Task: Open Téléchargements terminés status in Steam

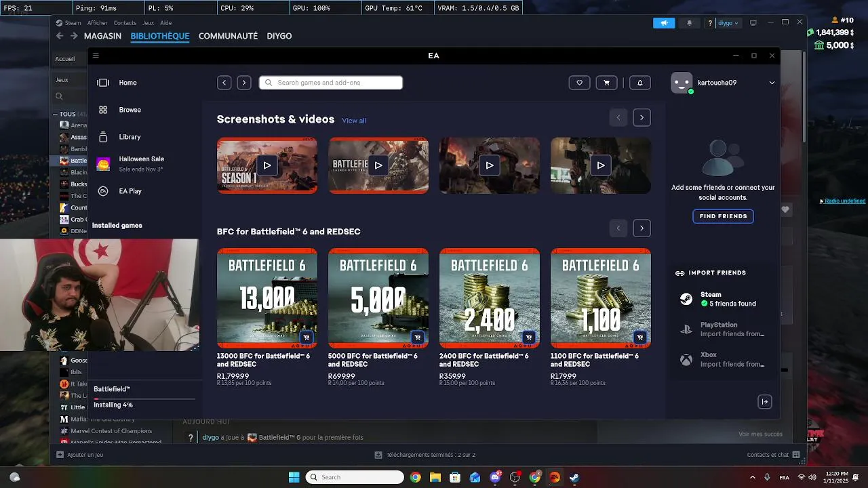Action: [425, 455]
